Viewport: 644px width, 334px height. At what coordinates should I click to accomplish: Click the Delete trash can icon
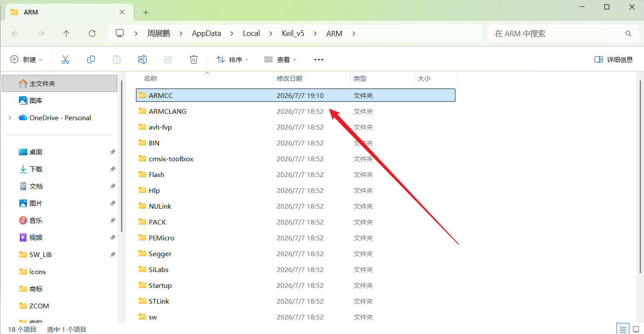coord(194,59)
